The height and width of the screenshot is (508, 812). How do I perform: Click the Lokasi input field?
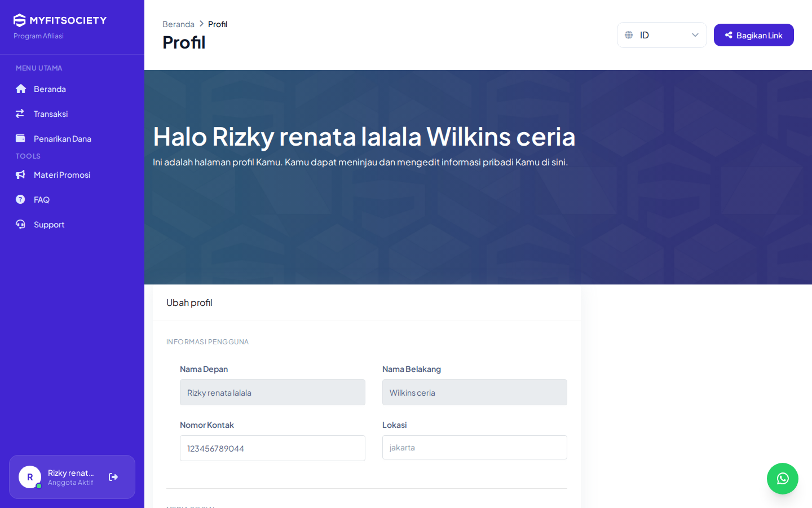[x=475, y=448]
